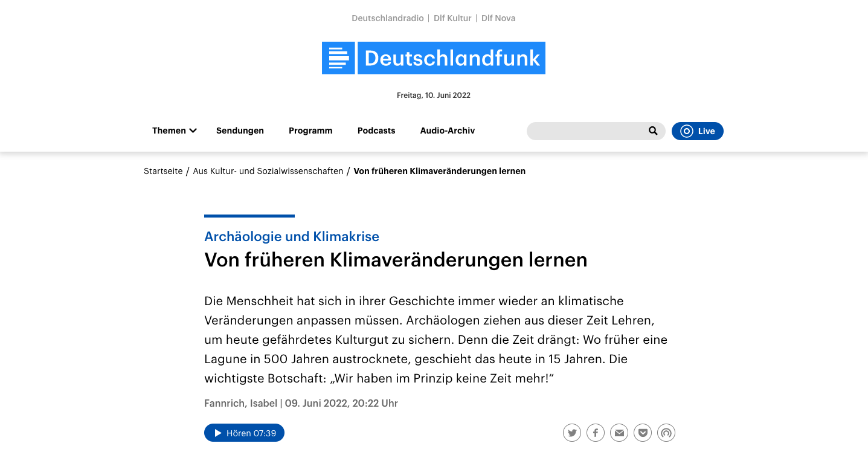Open the Deutschlandfunk logo homepage

434,58
